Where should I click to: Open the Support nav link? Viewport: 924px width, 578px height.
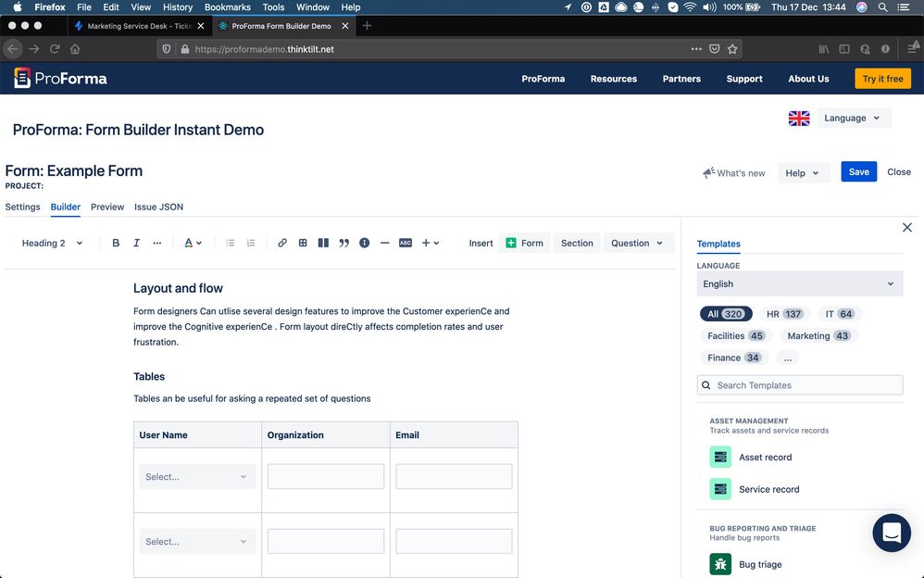pos(743,79)
